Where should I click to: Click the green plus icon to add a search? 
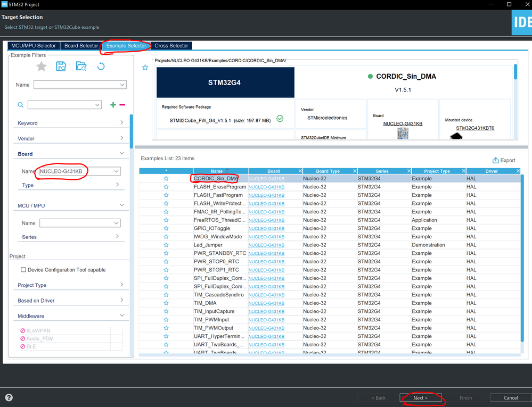tap(113, 105)
